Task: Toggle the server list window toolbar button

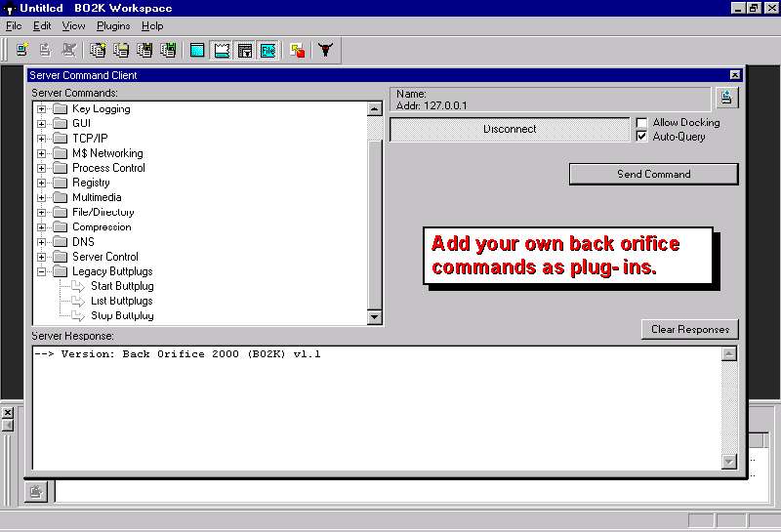Action: tap(245, 51)
